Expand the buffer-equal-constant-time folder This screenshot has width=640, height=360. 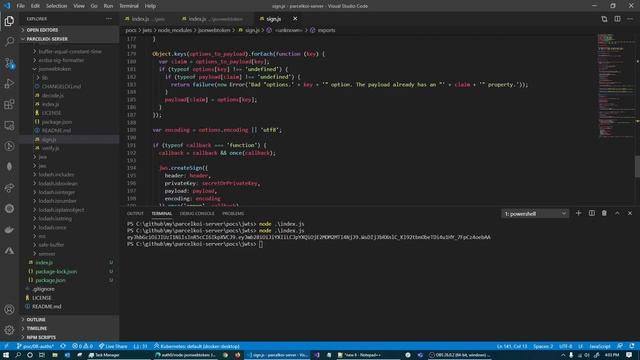pos(70,51)
